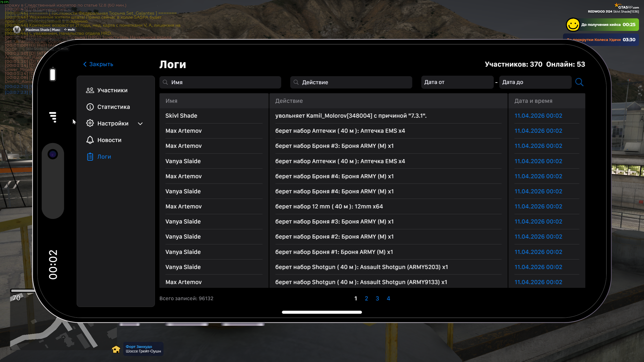Viewport: 644px width, 362px height.
Task: Go to logs page 4
Action: click(388, 298)
